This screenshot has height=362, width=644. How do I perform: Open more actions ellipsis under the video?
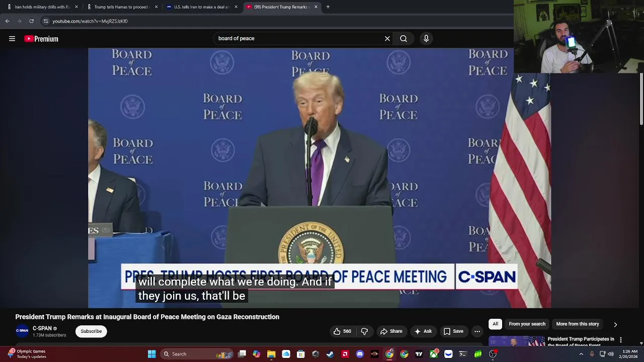coord(477,331)
